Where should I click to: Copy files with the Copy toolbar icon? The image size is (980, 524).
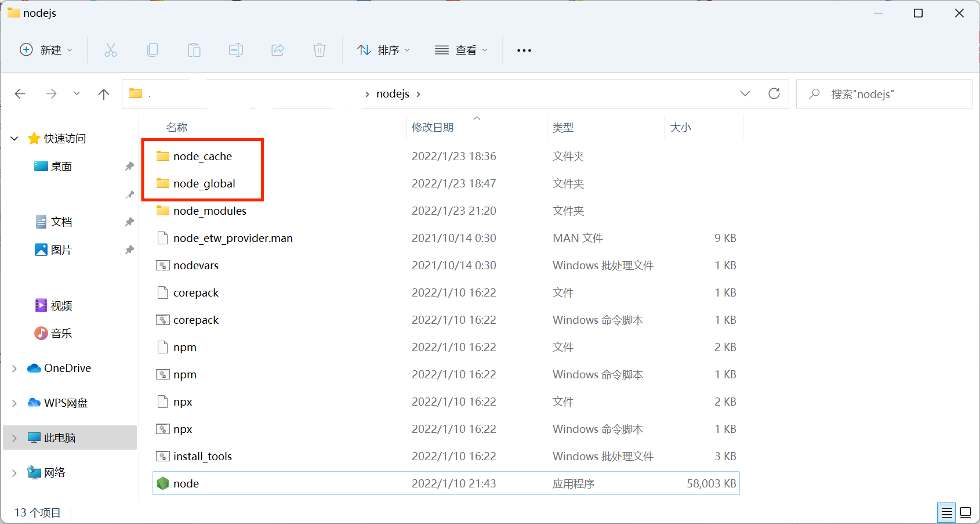153,50
